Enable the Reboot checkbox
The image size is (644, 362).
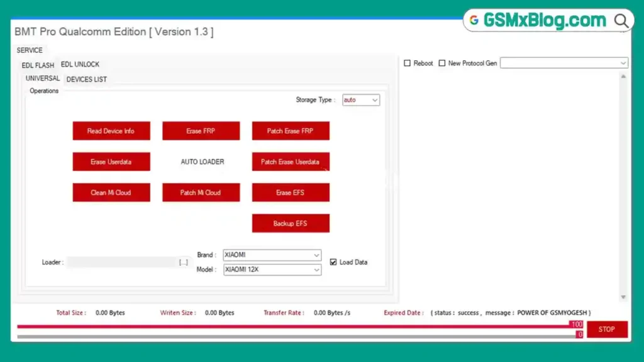(x=407, y=63)
